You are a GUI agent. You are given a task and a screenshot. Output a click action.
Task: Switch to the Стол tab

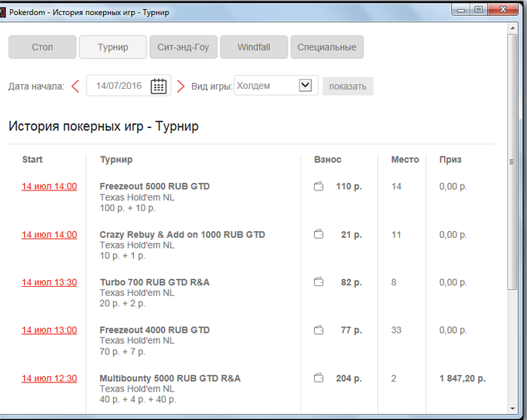[42, 47]
